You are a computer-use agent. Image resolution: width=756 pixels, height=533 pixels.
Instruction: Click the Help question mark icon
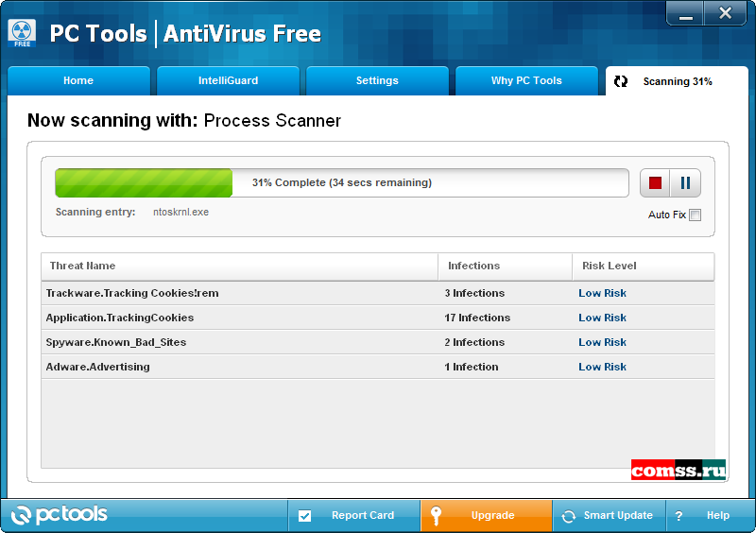tap(679, 516)
